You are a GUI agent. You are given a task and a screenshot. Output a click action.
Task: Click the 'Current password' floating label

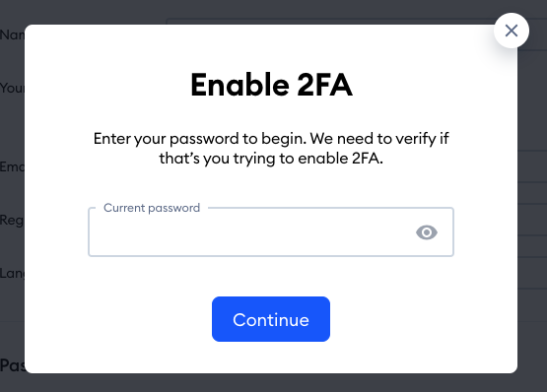(x=152, y=208)
